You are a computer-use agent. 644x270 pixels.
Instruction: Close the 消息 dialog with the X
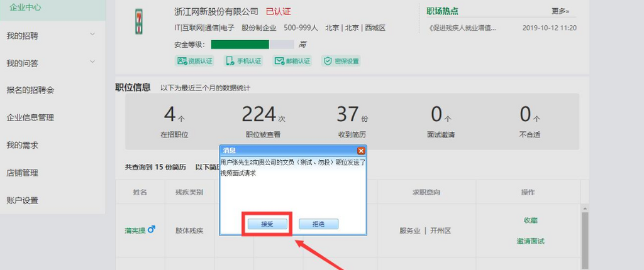coord(360,151)
